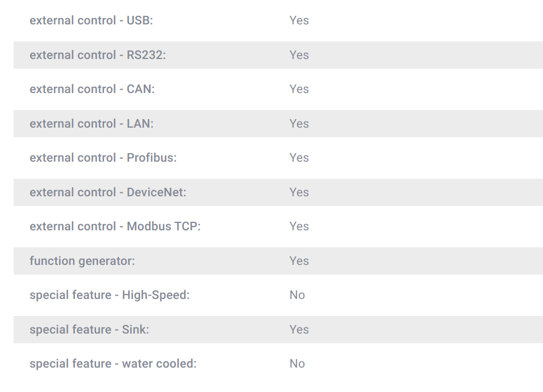This screenshot has width=543, height=392.
Task: Click the Yes value for LAN
Action: click(x=299, y=124)
